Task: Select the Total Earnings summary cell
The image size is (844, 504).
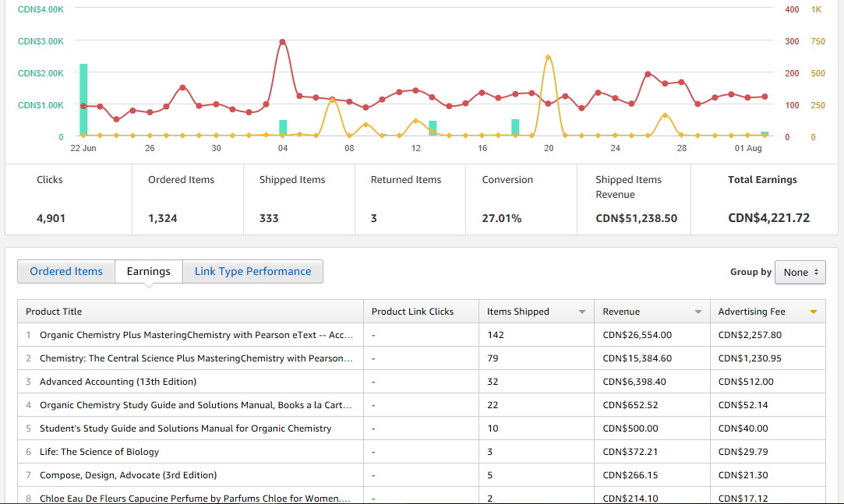Action: click(762, 199)
